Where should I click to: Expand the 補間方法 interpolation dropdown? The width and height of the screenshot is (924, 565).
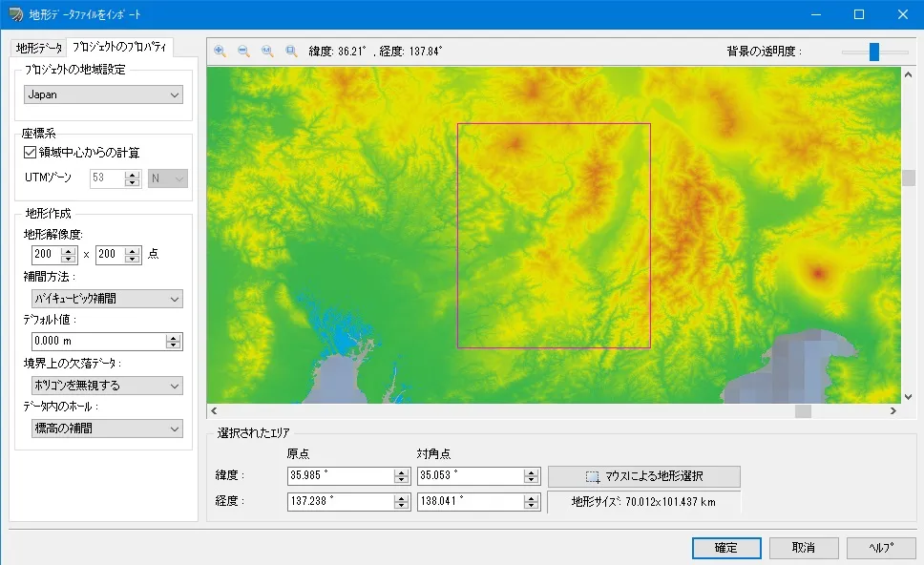103,299
